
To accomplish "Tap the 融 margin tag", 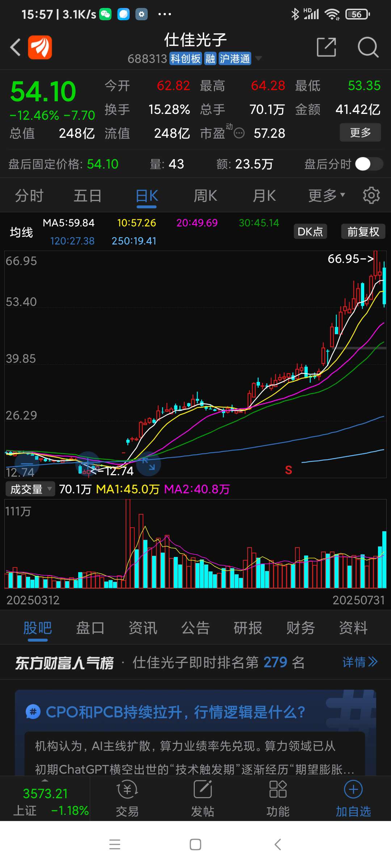I will pyautogui.click(x=210, y=59).
